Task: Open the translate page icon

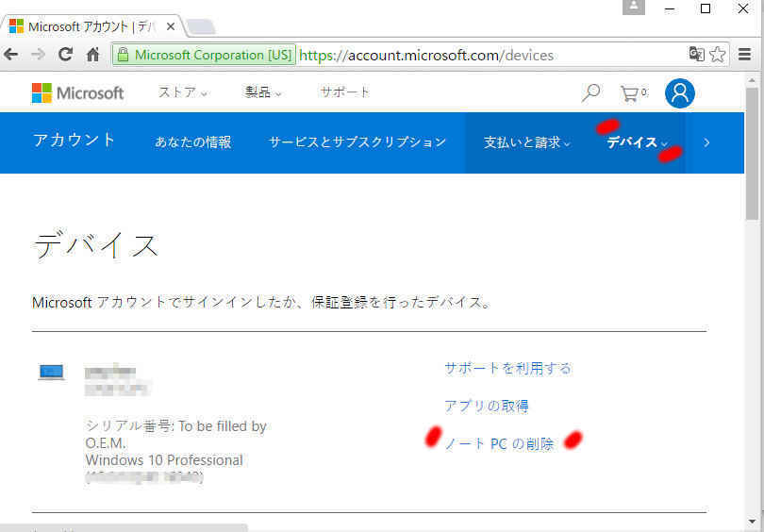Action: (x=697, y=54)
